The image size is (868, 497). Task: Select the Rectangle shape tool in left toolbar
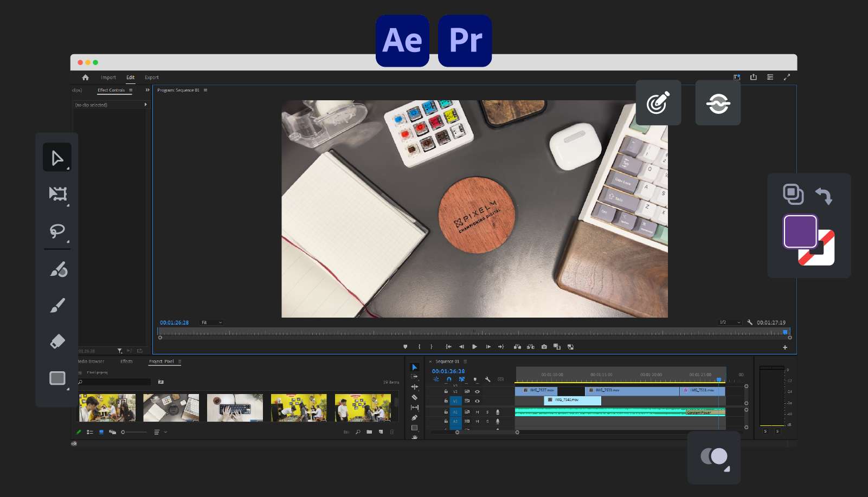[x=57, y=378]
